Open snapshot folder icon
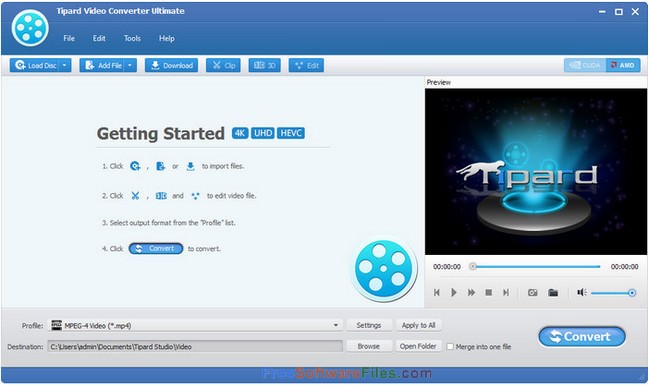 (553, 293)
